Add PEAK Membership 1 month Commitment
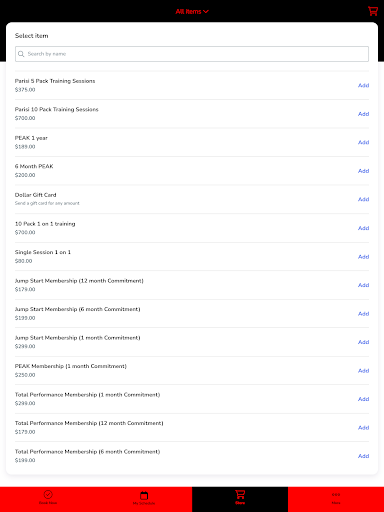Viewport: 384px width, 512px height. (363, 371)
